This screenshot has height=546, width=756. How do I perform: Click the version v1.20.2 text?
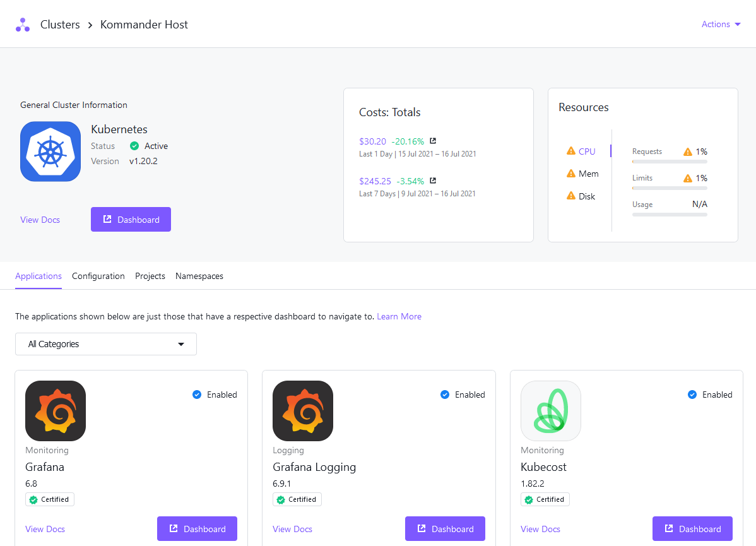[x=143, y=161]
